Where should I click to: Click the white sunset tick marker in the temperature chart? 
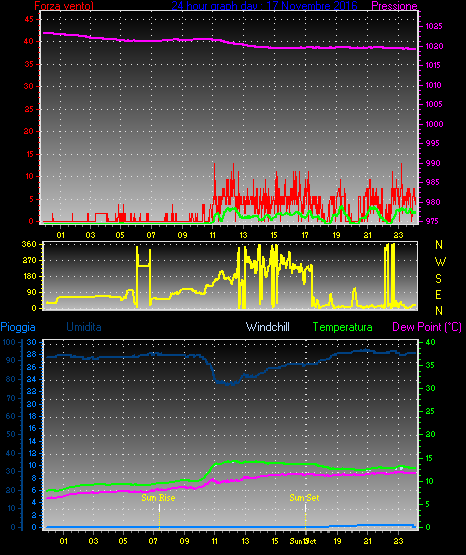pyautogui.click(x=305, y=508)
